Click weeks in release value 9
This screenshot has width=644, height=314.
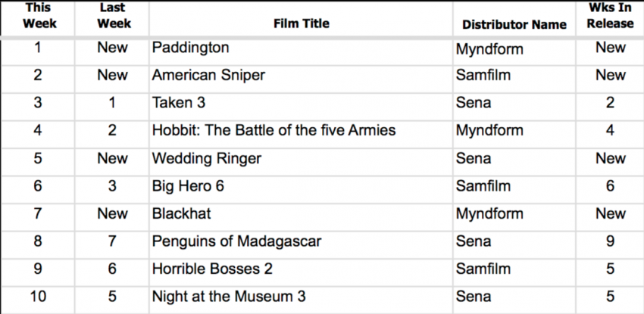click(x=610, y=241)
